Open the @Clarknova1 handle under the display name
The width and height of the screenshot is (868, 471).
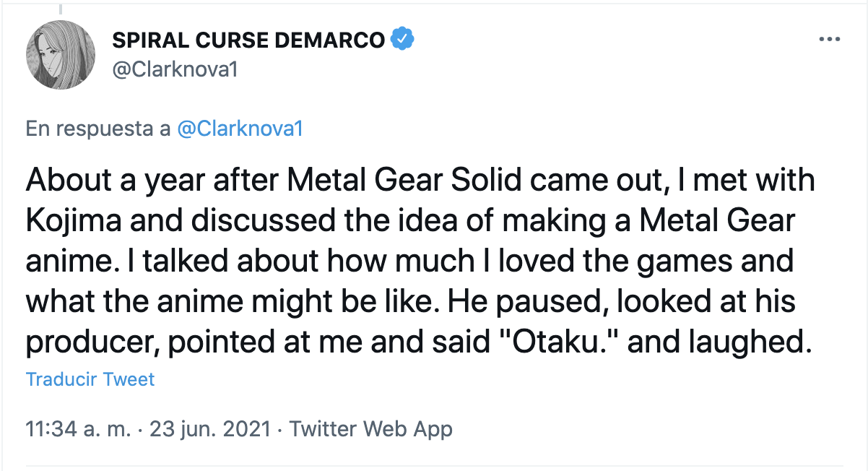tap(175, 69)
